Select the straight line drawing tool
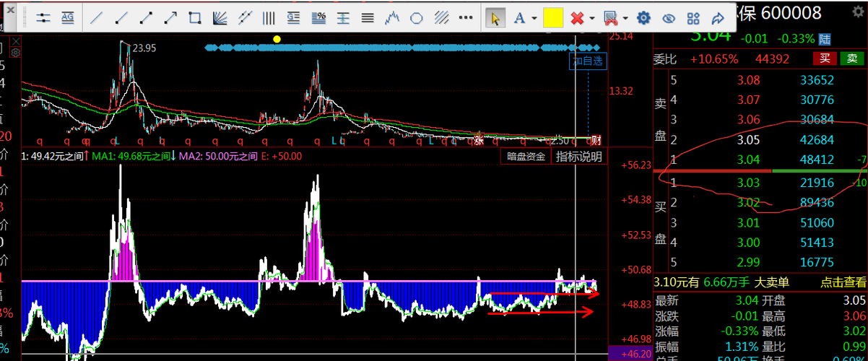868x361 pixels. coord(96,17)
